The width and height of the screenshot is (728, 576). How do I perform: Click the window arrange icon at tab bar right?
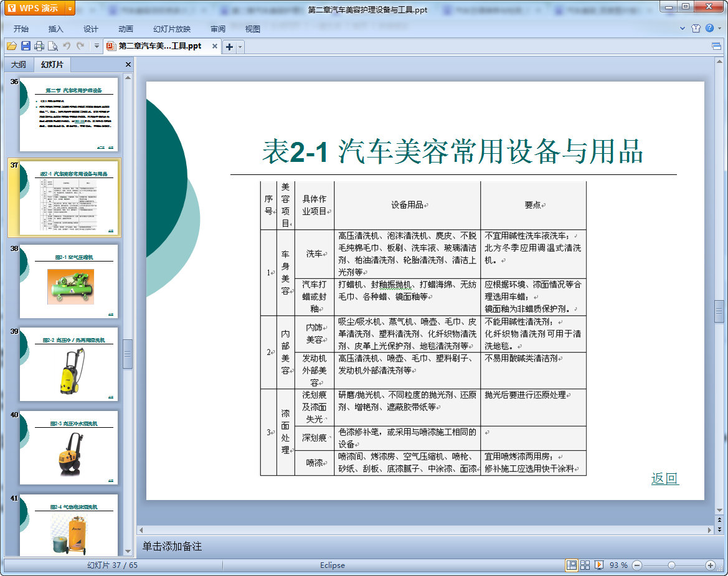[x=716, y=46]
